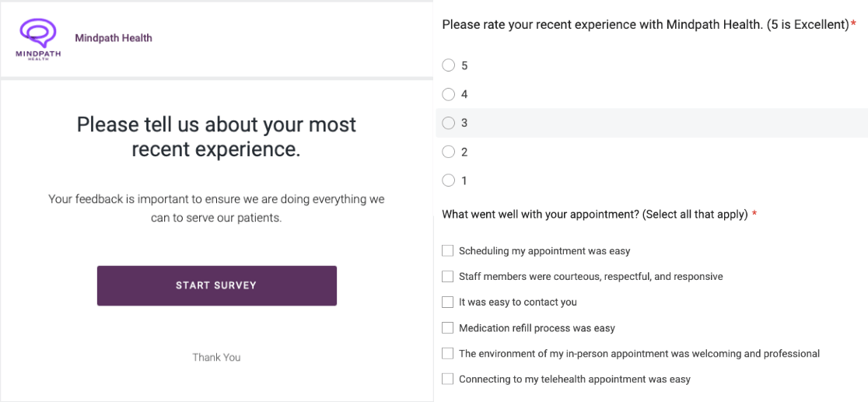Click the 'What went well' question label
Image resolution: width=868 pixels, height=402 pixels.
coord(594,215)
